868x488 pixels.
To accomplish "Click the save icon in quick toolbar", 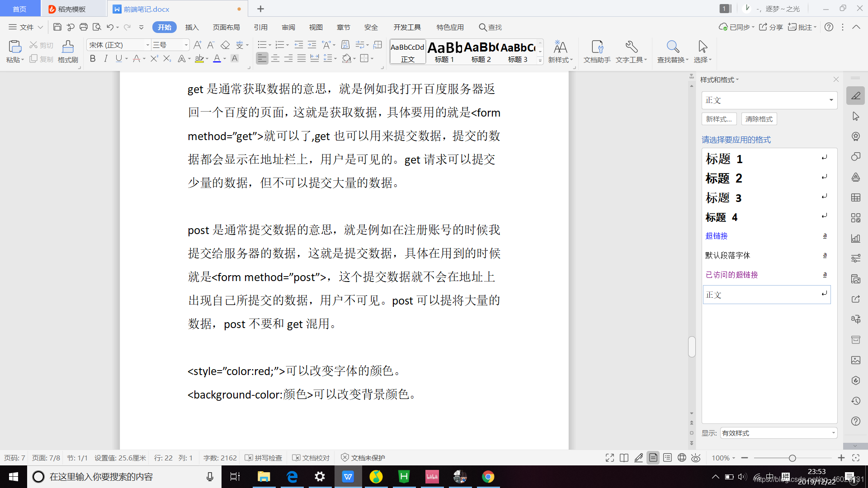I will click(57, 27).
